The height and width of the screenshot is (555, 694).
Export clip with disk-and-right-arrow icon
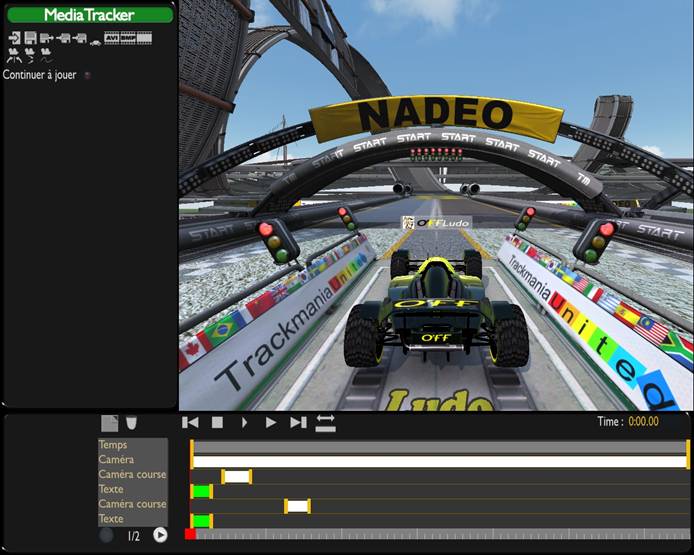click(46, 39)
